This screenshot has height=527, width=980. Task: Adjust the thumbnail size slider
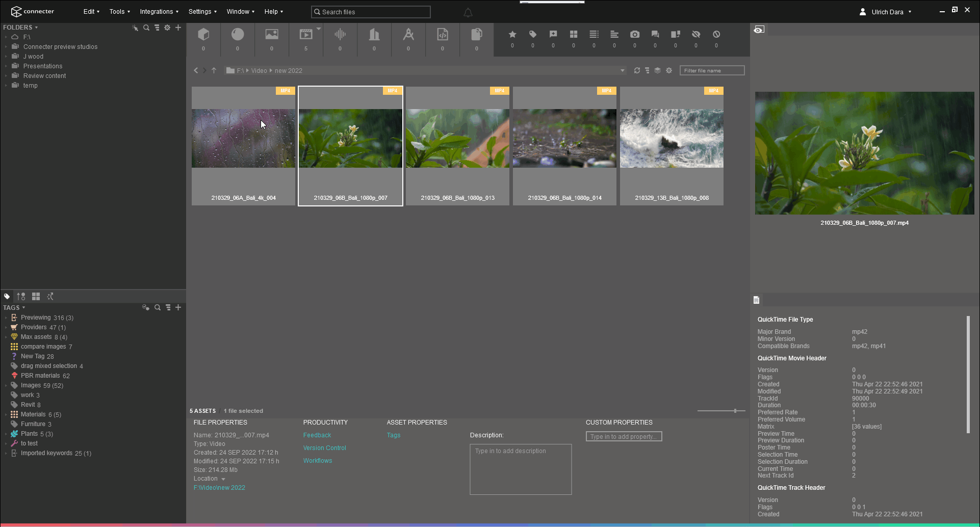735,411
